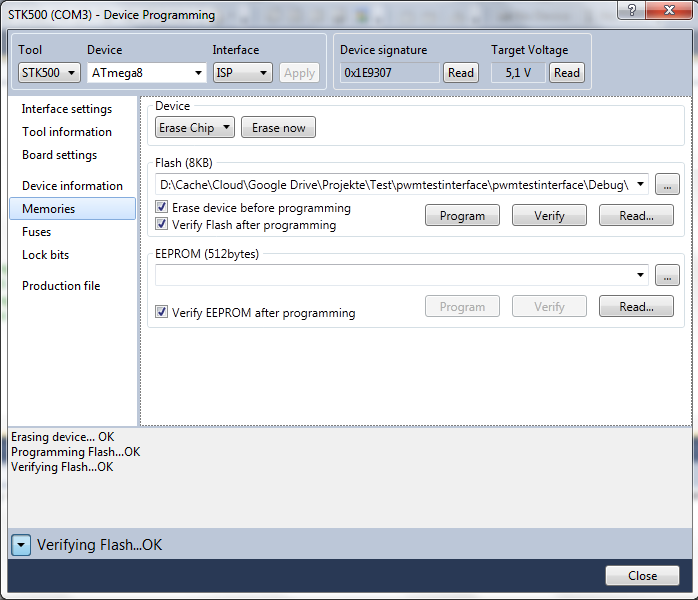698x600 pixels.
Task: Click the greyed-out Apply button
Action: (300, 73)
